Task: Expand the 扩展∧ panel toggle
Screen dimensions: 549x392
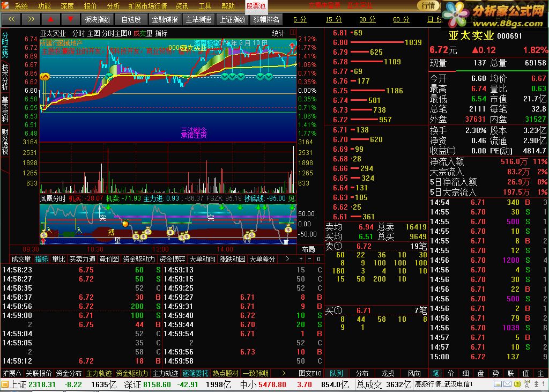Action: (x=12, y=373)
